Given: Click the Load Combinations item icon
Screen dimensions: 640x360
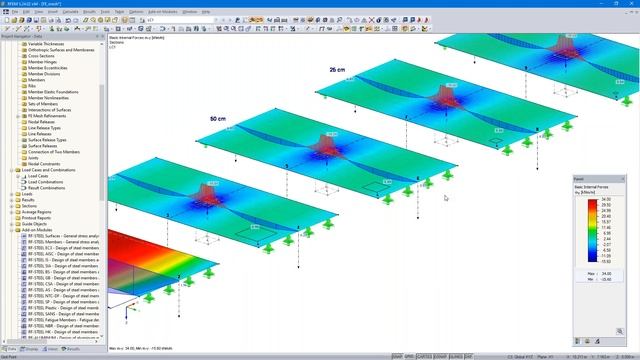Looking at the screenshot, I should click(x=24, y=182).
